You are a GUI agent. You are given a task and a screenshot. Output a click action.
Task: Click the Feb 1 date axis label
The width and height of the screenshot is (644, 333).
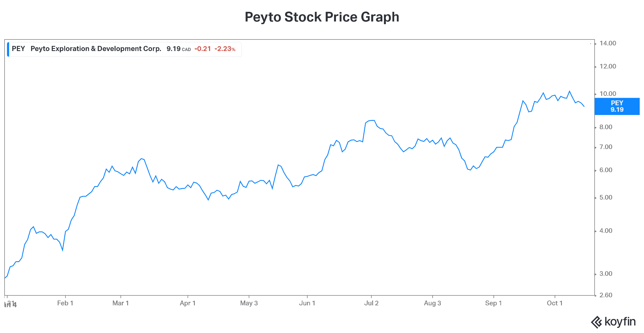(x=65, y=303)
